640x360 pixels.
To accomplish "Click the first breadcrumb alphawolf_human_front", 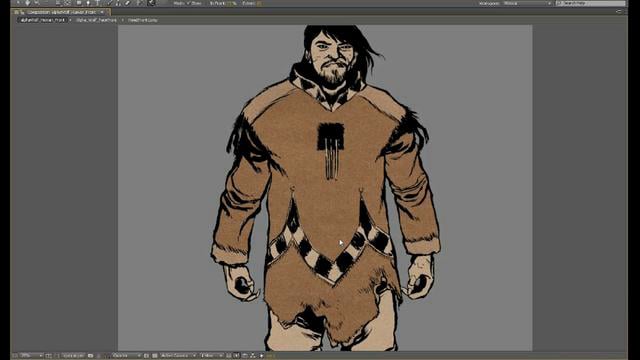I will pos(43,20).
